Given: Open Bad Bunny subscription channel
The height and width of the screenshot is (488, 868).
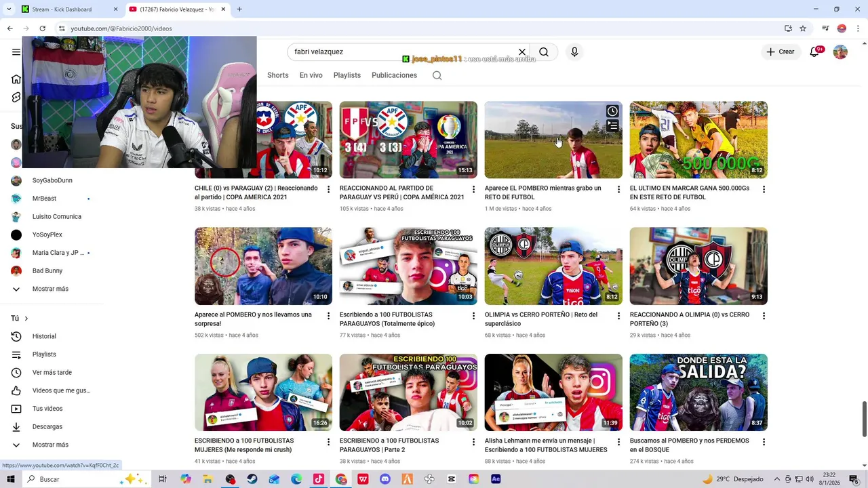Looking at the screenshot, I should tap(47, 271).
